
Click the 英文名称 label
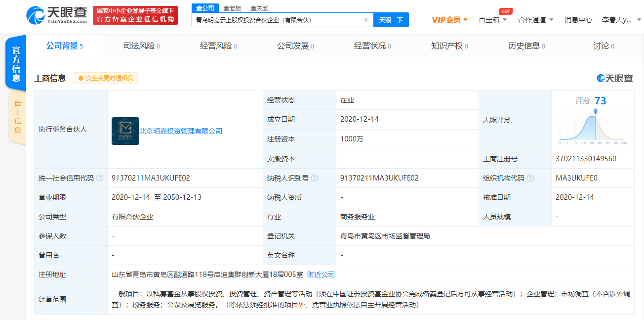tap(281, 255)
